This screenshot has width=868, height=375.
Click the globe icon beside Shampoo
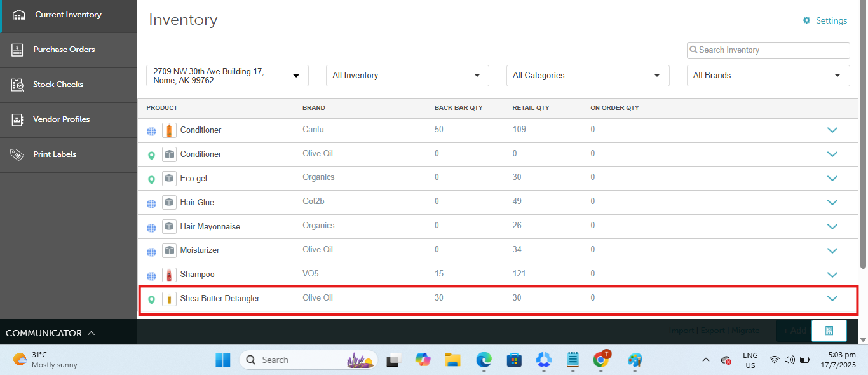click(151, 276)
